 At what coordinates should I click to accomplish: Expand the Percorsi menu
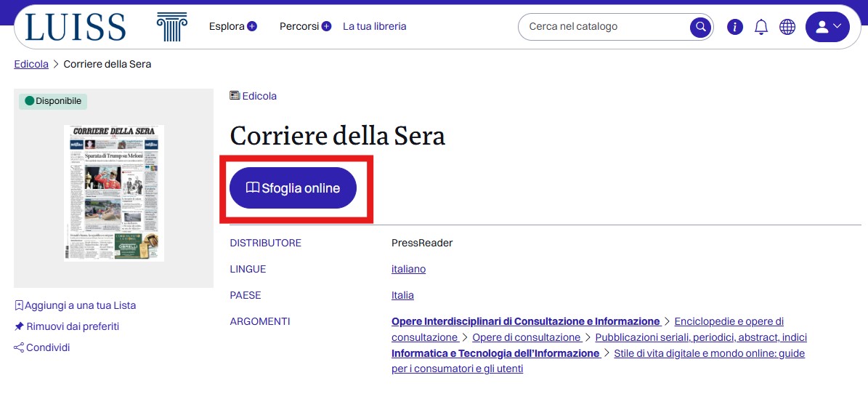pyautogui.click(x=305, y=26)
